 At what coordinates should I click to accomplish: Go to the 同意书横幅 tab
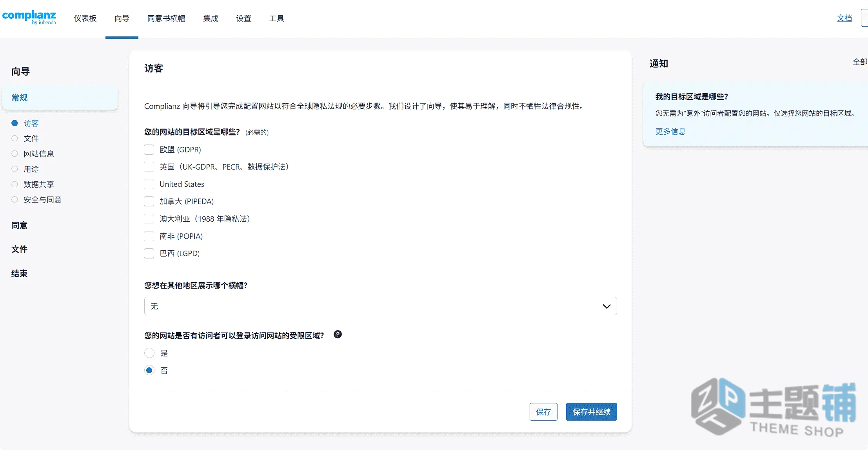tap(166, 18)
